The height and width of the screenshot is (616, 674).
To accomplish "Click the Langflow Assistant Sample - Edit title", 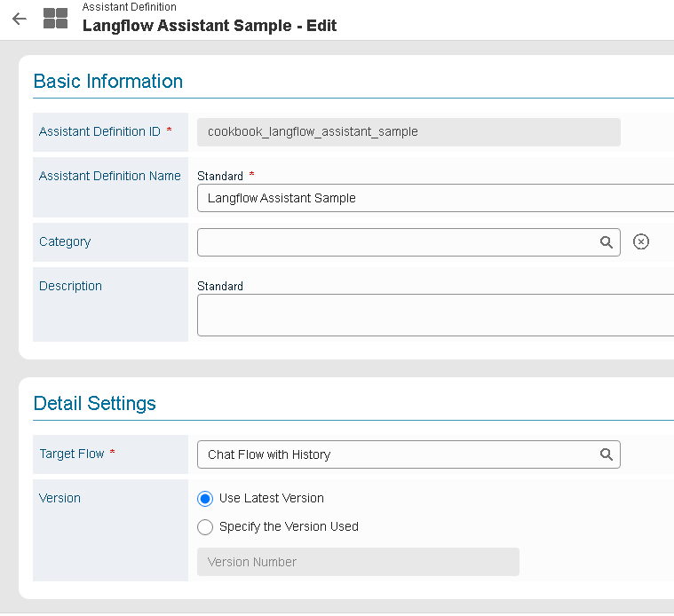I will (209, 26).
